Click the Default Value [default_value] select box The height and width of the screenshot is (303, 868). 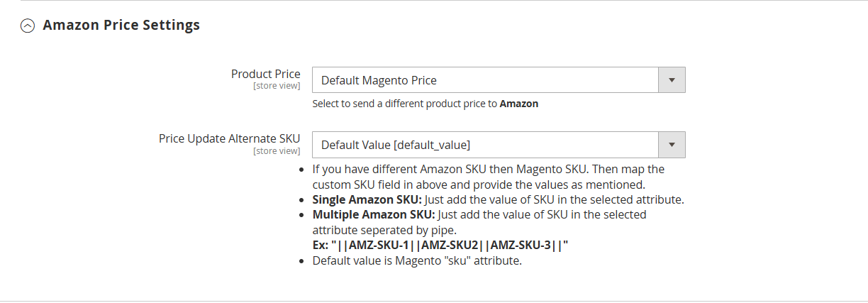tap(486, 145)
